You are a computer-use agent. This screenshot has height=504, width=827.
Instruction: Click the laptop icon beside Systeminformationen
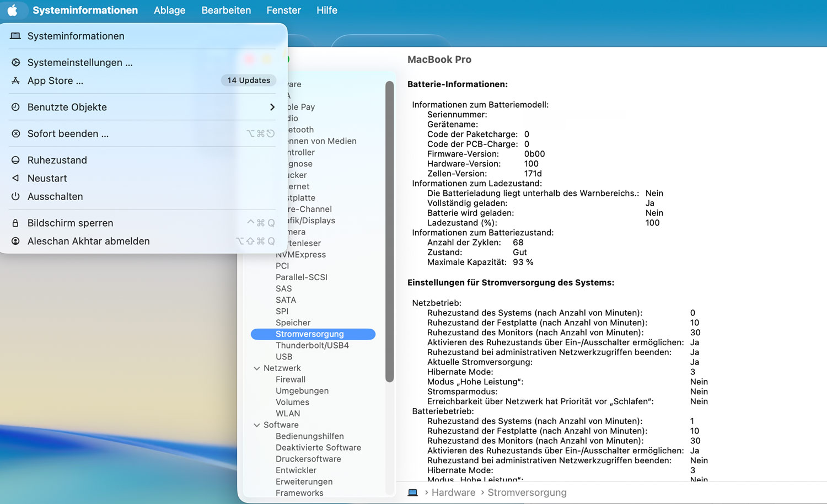point(15,36)
